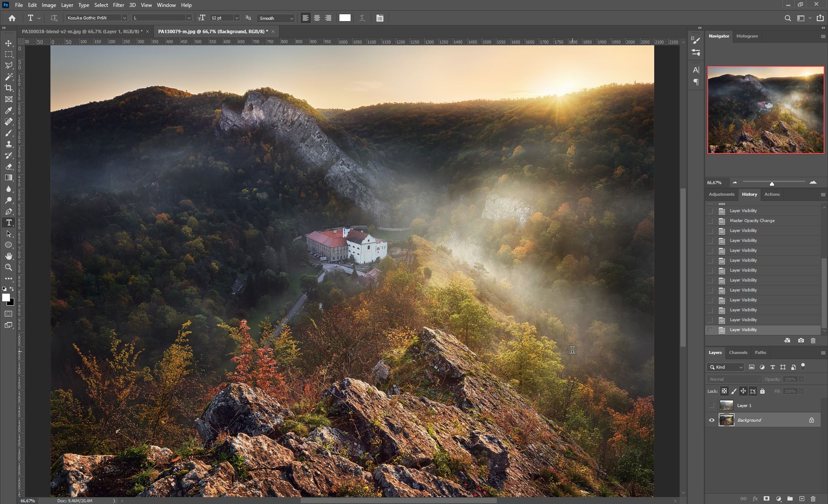Image resolution: width=828 pixels, height=504 pixels.
Task: Open History panel menu
Action: [823, 194]
